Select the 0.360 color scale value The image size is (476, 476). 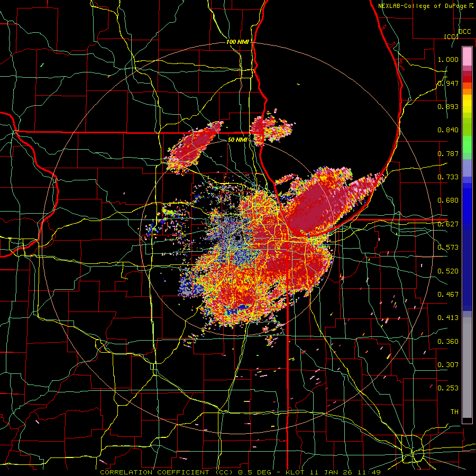click(448, 342)
